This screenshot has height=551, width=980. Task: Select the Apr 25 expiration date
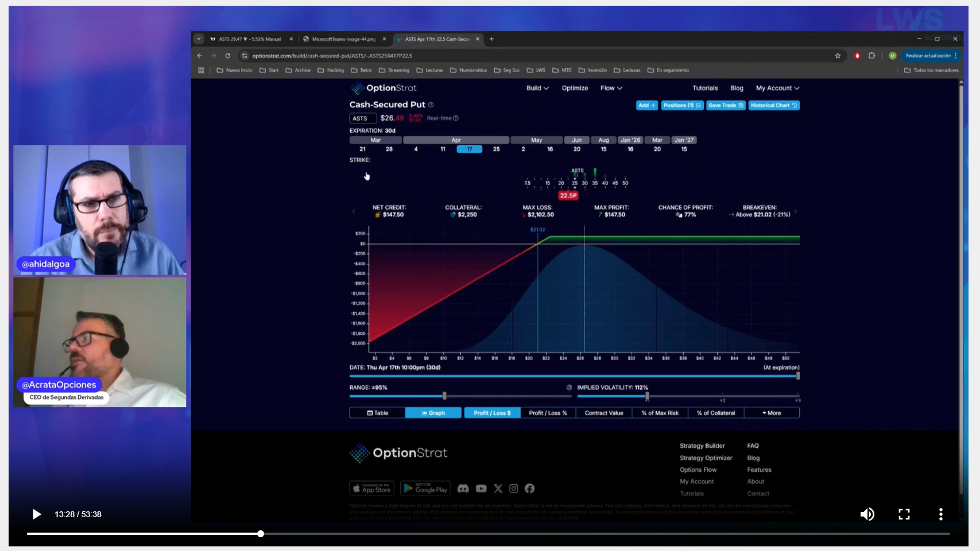pyautogui.click(x=496, y=149)
